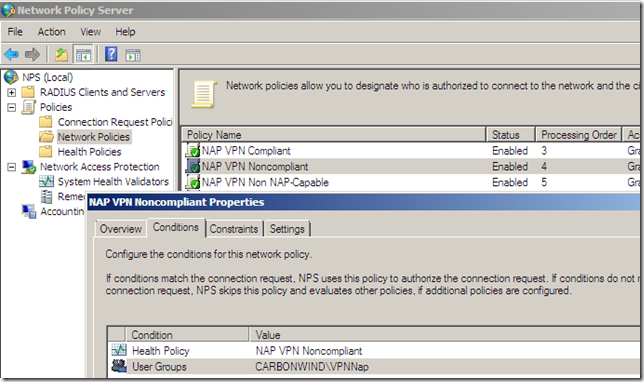Image resolution: width=644 pixels, height=382 pixels.
Task: Click NAP VPN Noncompliant Properties title bar
Action: [x=364, y=202]
